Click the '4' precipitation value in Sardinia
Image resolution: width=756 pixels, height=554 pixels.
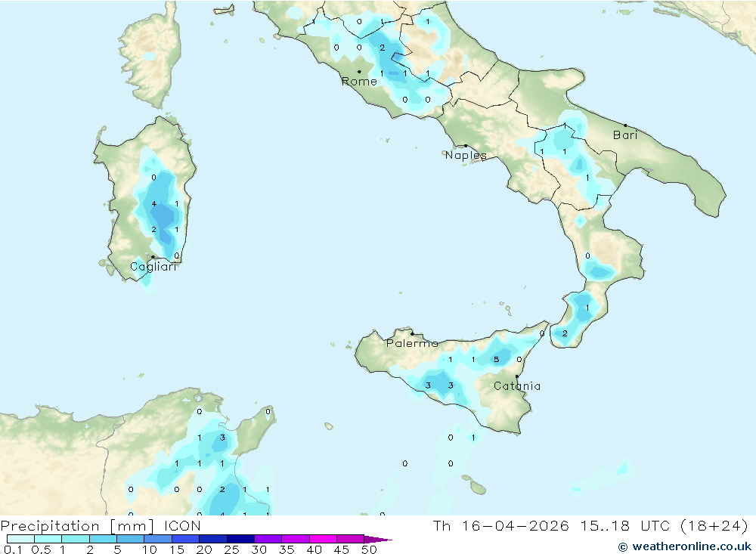153,204
